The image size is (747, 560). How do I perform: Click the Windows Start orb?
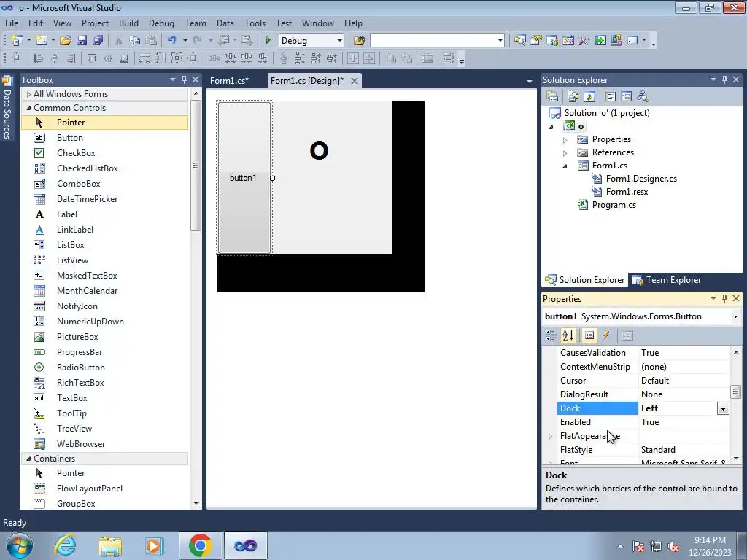point(19,545)
